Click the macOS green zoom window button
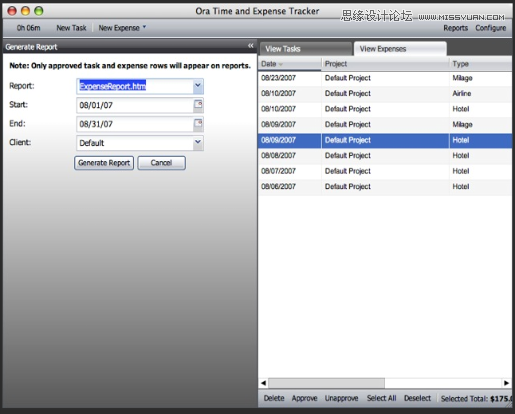 coord(39,11)
